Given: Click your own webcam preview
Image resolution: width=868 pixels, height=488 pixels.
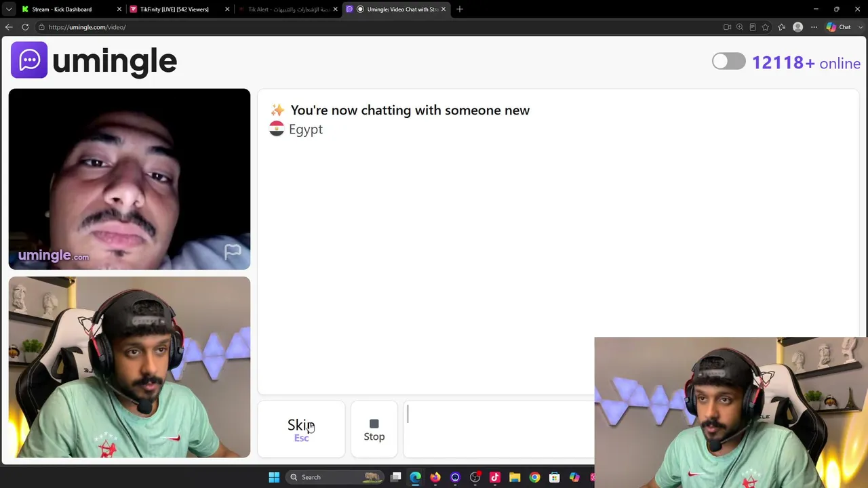Looking at the screenshot, I should click(x=130, y=367).
